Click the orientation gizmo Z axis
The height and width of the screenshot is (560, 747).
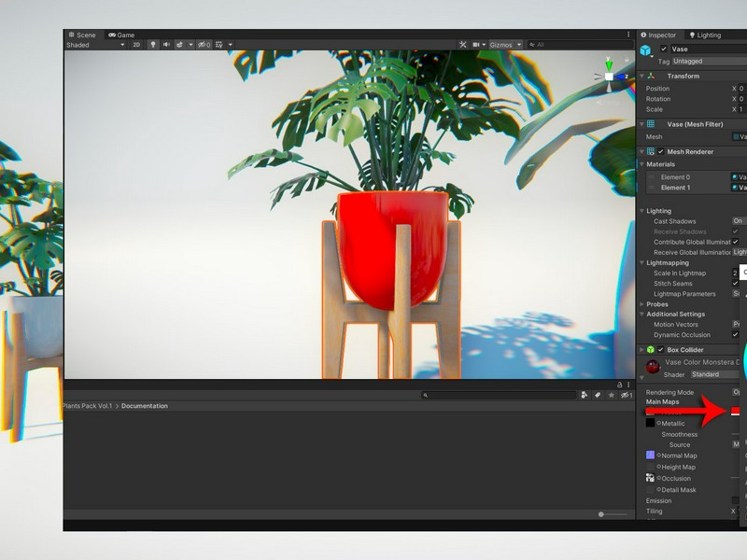coord(623,77)
